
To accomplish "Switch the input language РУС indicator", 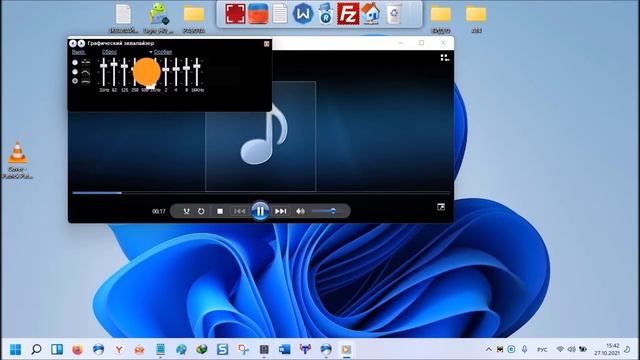I will pyautogui.click(x=542, y=350).
